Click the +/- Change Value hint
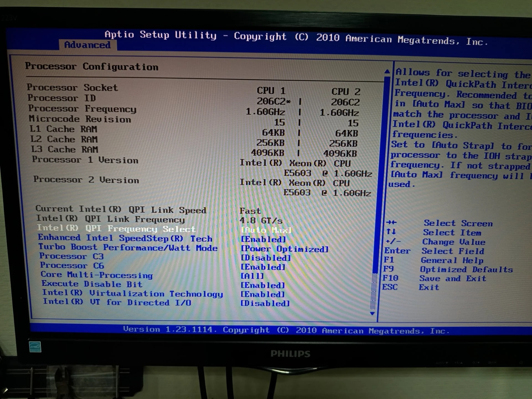532x399 pixels. [435, 242]
